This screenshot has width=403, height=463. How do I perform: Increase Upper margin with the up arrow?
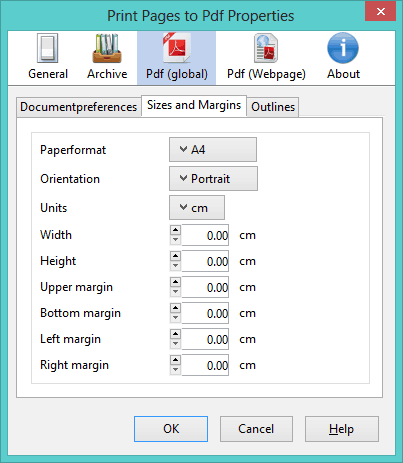pyautogui.click(x=175, y=282)
